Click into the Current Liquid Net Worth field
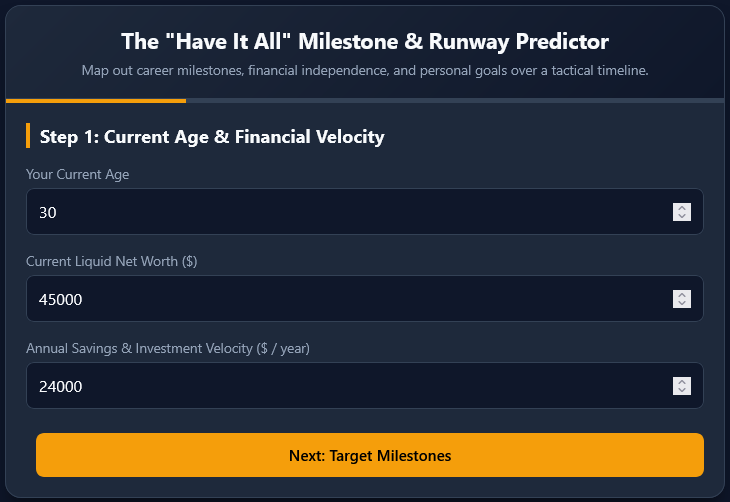The image size is (730, 502). point(365,299)
